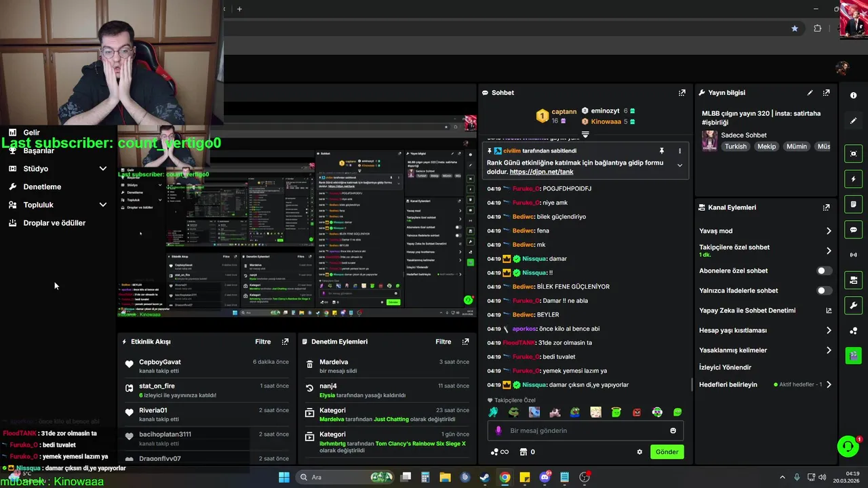Click the green clapperboard icon in right sidebar

pyautogui.click(x=853, y=356)
